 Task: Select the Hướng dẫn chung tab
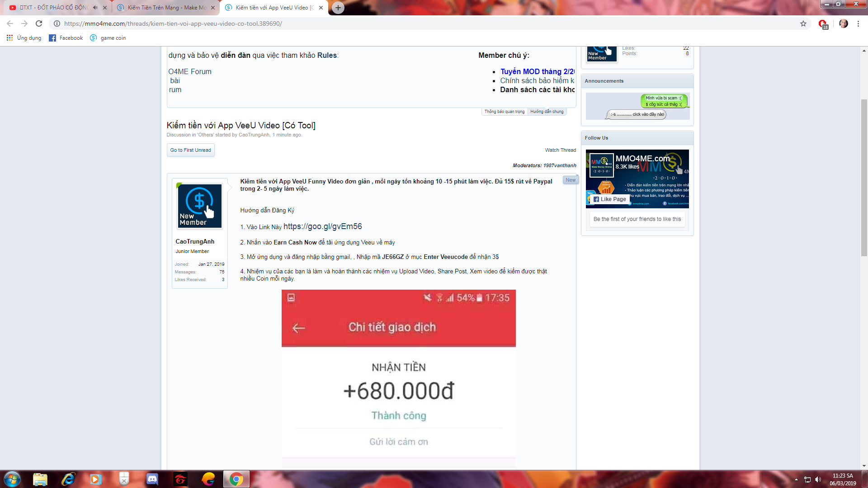tap(547, 112)
